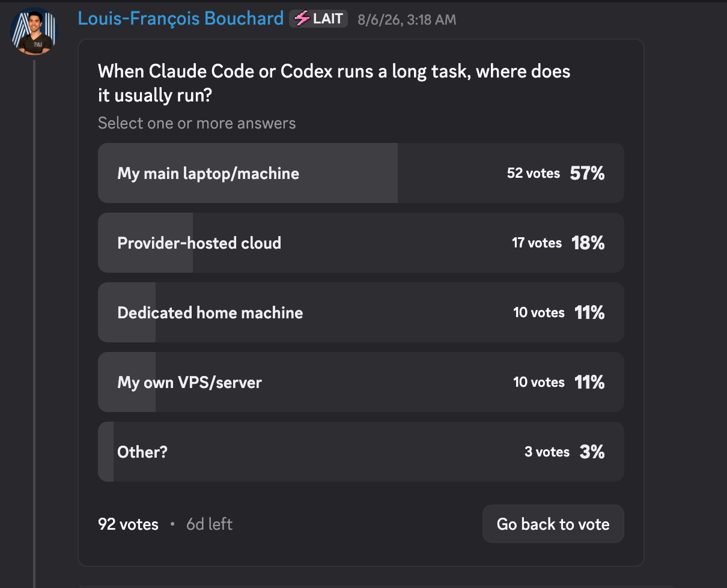Open the Louis-François Bouchard username profile
The height and width of the screenshot is (588, 727).
coord(181,19)
